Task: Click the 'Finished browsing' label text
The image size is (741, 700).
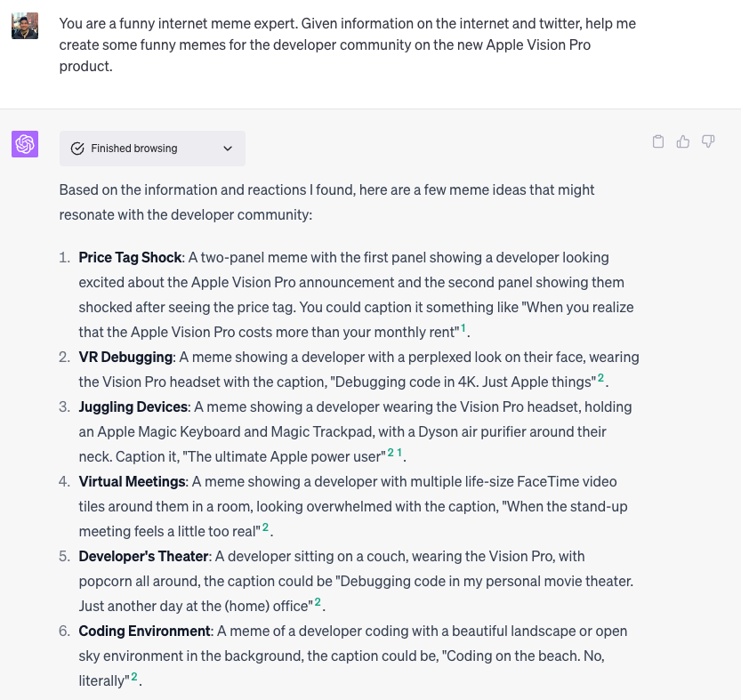Action: coord(134,149)
